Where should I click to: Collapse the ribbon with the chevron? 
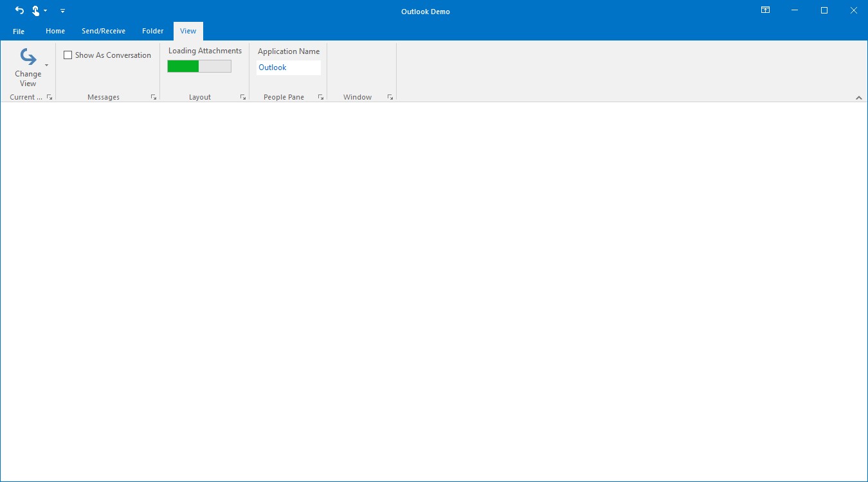pos(859,98)
